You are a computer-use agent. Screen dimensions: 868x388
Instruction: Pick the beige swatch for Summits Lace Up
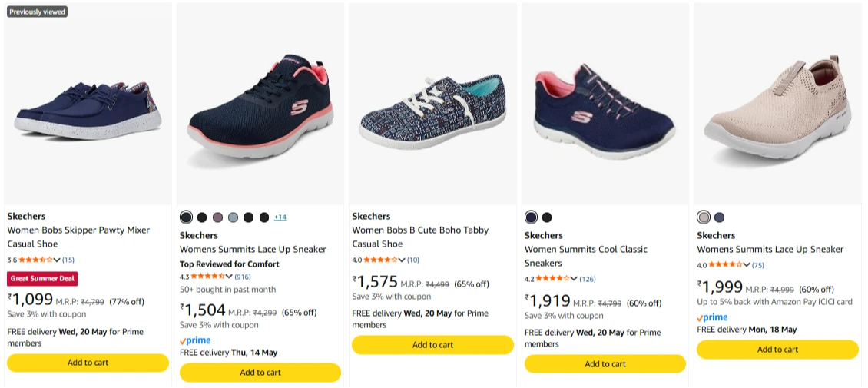coord(704,217)
